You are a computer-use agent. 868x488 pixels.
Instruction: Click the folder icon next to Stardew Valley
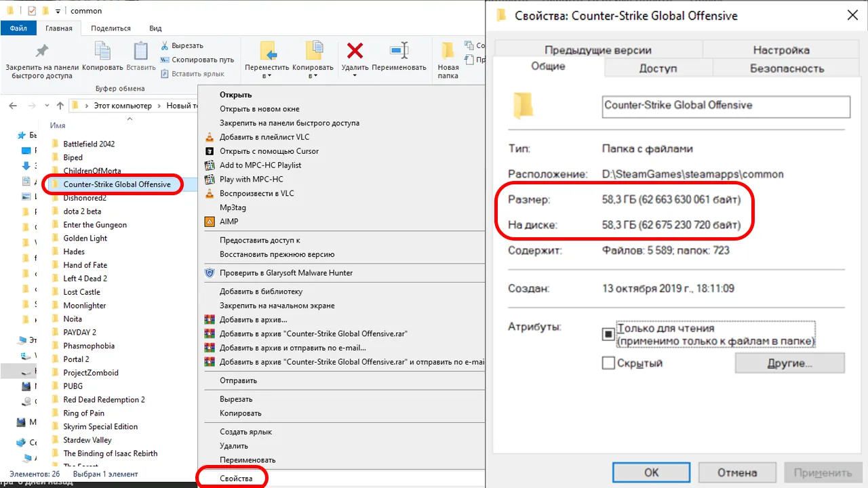(x=56, y=440)
